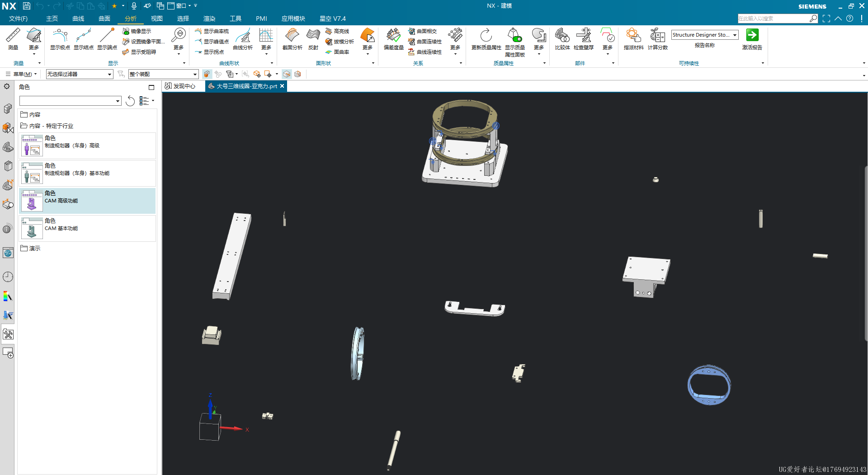Toggle the highlighted face display button in selection bar
The height and width of the screenshot is (475, 868).
coord(287,74)
